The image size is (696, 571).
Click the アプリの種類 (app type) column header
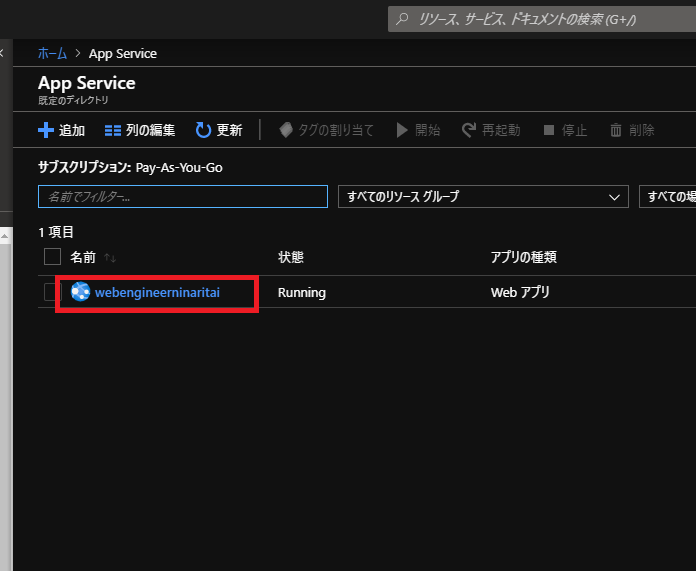coord(524,257)
